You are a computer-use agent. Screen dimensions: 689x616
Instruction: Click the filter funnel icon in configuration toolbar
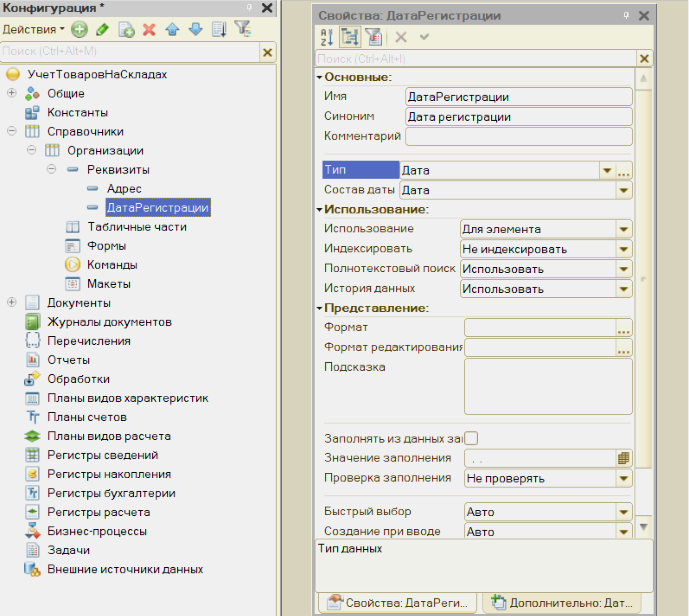pyautogui.click(x=242, y=29)
